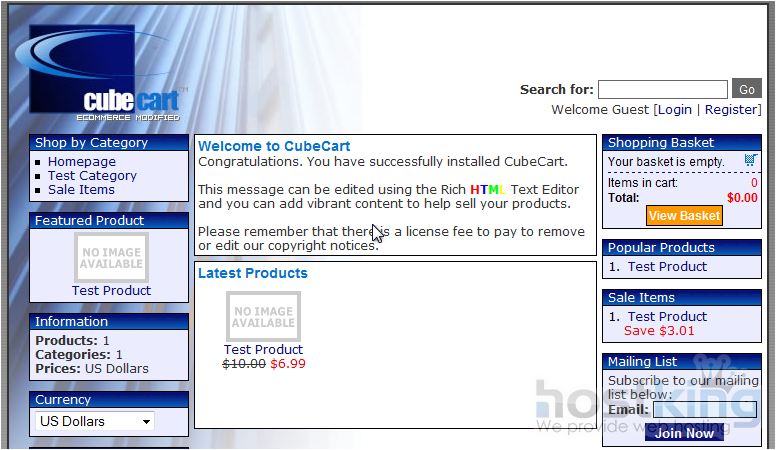Click the search text field
Screen dimensions: 776x450
tap(662, 89)
